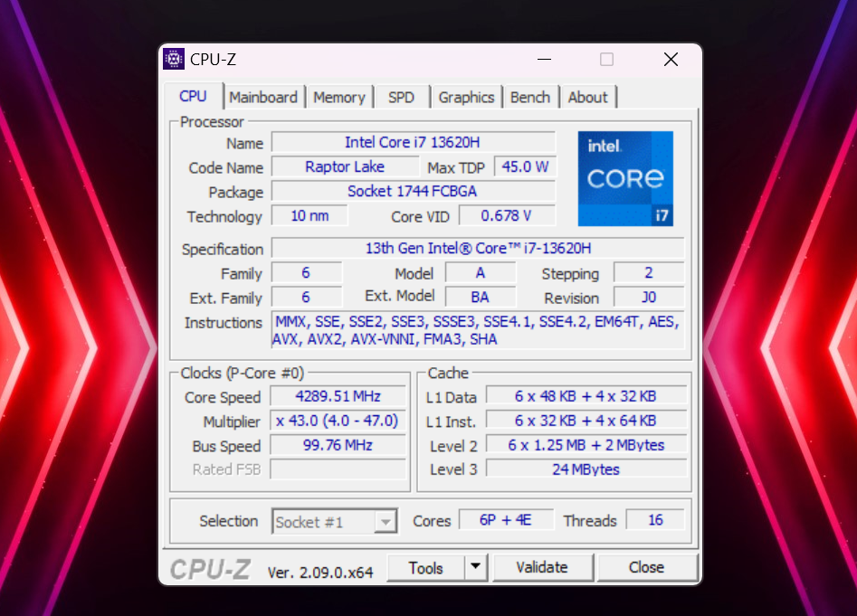
Task: Click the Level 3 value 24 MBytes
Action: 586,469
